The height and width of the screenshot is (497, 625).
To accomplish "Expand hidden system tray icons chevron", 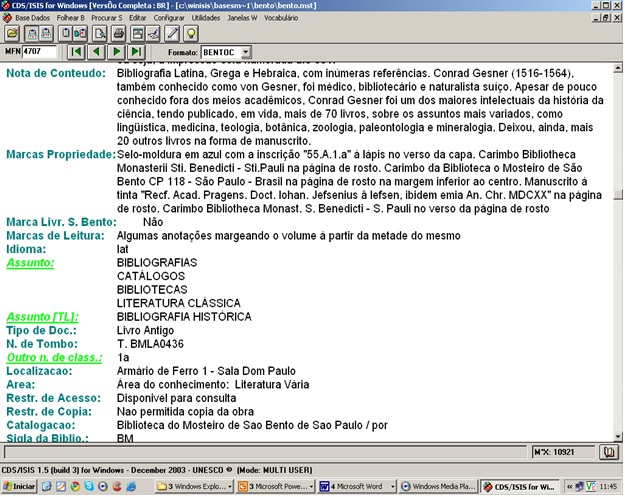I will [x=570, y=487].
